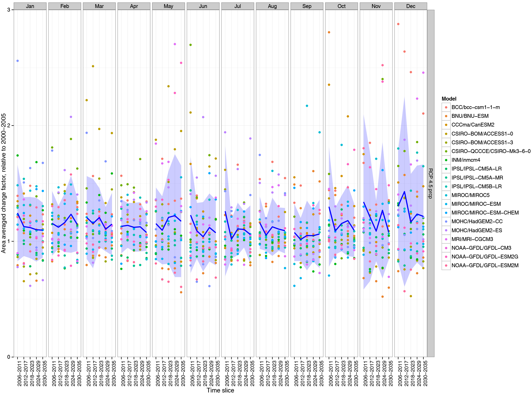Image resolution: width=532 pixels, height=394 pixels.
Task: Select the May panel header strip
Action: 168,6
